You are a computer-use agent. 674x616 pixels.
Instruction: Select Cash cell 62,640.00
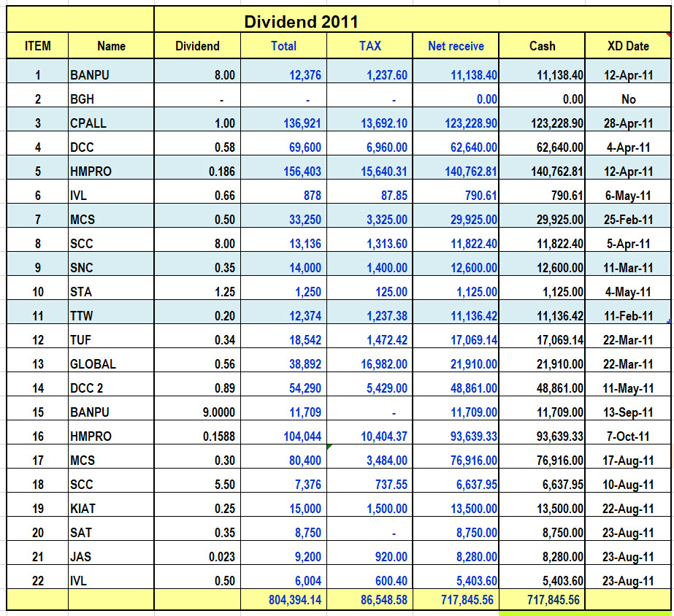click(x=542, y=144)
